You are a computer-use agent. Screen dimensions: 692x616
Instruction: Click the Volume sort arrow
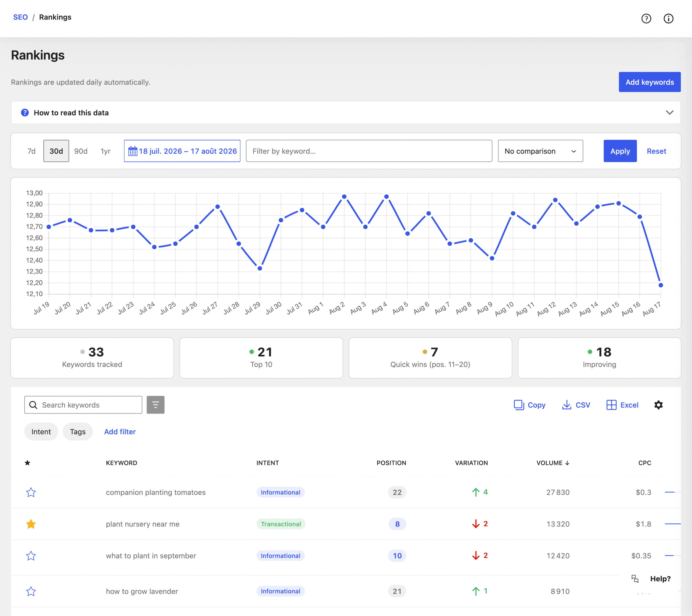click(x=567, y=463)
